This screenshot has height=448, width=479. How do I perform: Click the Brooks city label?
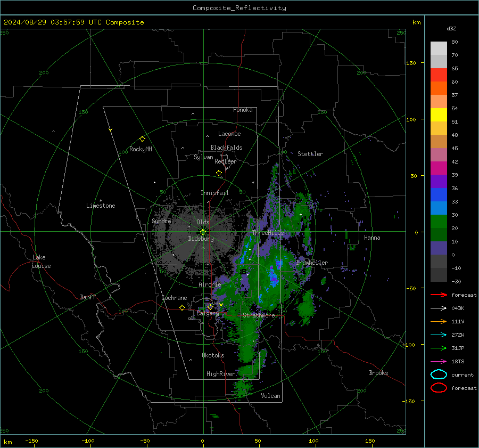378,373
